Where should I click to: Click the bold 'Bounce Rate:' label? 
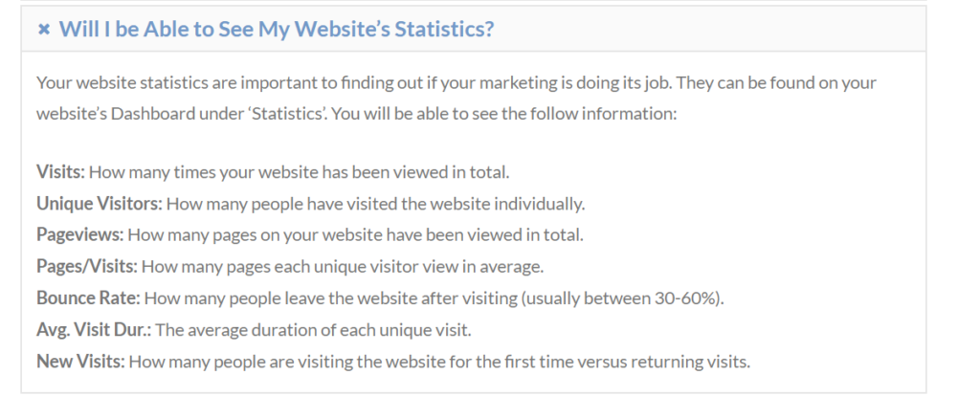(87, 298)
